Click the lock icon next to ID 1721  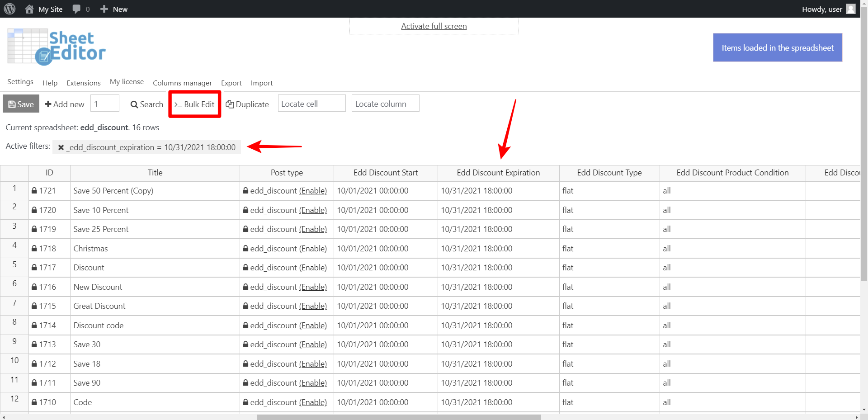34,190
